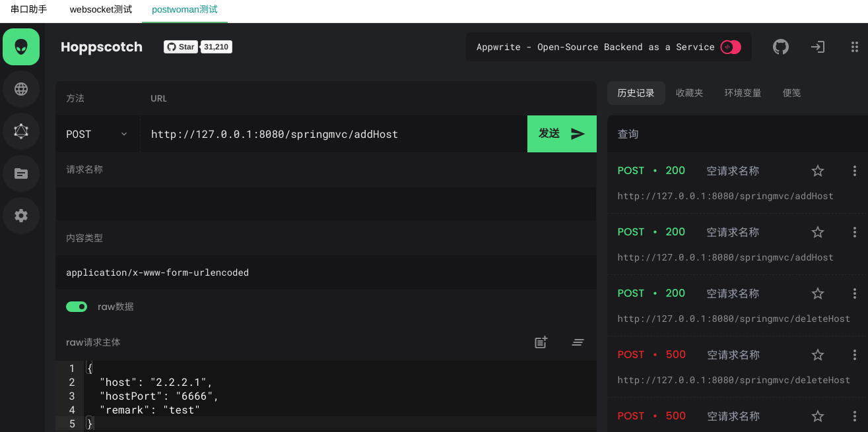This screenshot has height=432, width=868.
Task: Star the second addHost history entry
Action: [818, 232]
